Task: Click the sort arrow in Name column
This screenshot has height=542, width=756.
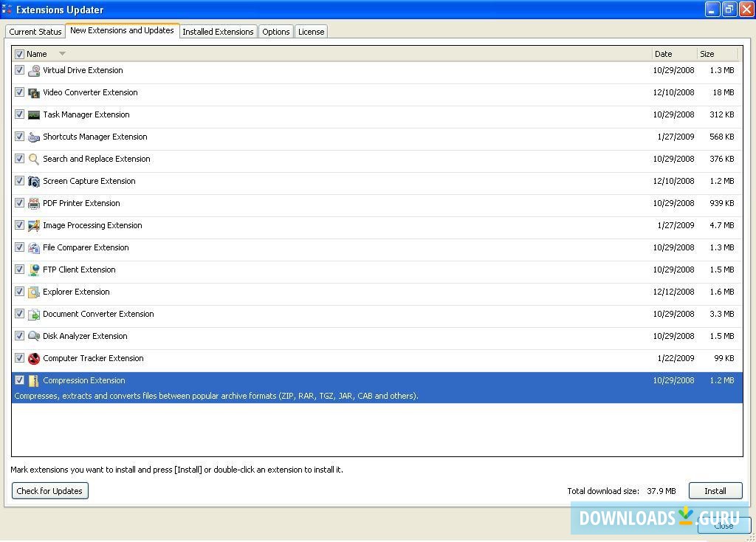Action: coord(62,53)
